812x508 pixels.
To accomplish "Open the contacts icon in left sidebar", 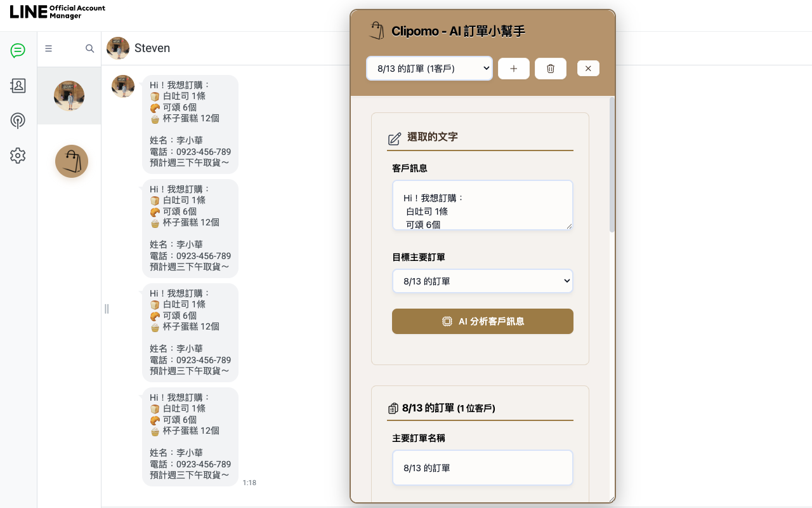I will click(x=18, y=86).
